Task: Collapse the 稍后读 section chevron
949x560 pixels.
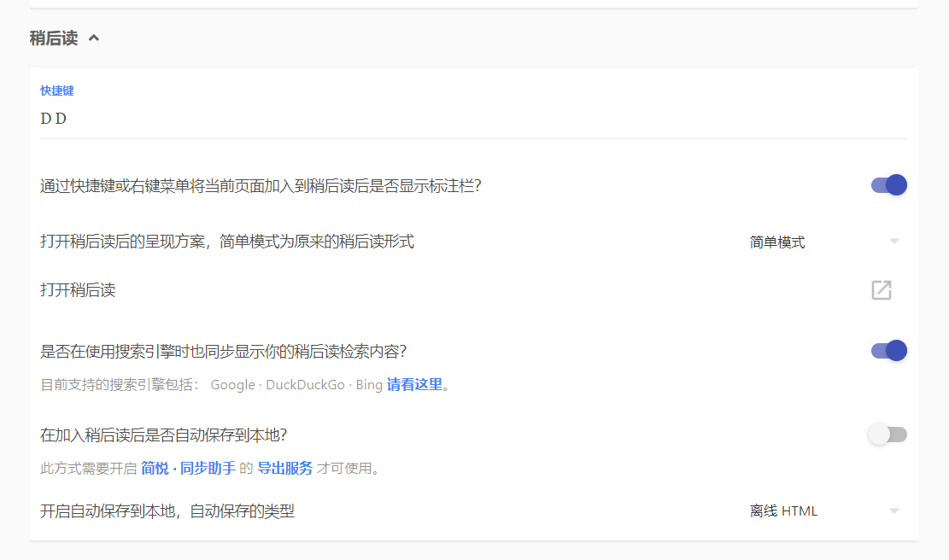Action: pyautogui.click(x=94, y=38)
